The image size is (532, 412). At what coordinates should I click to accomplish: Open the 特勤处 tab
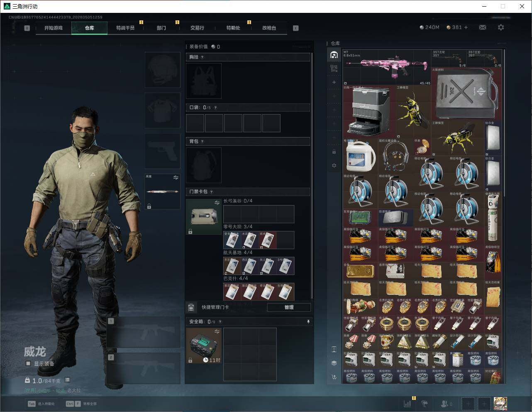pyautogui.click(x=233, y=28)
